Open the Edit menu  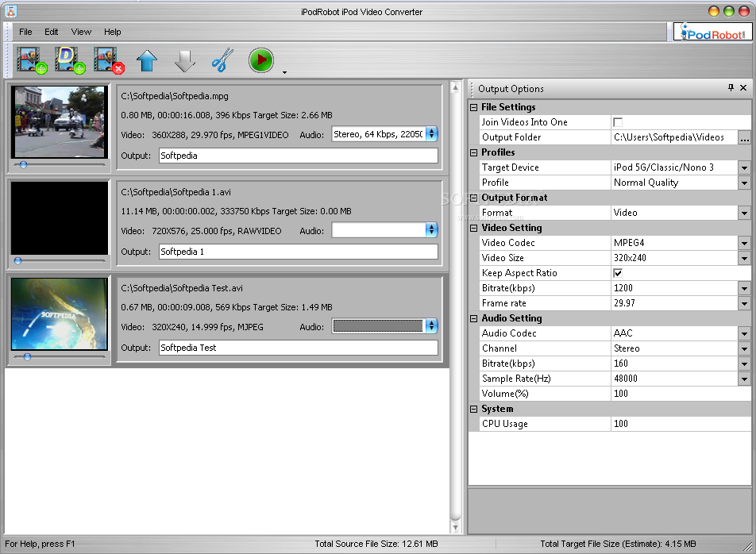(x=51, y=32)
